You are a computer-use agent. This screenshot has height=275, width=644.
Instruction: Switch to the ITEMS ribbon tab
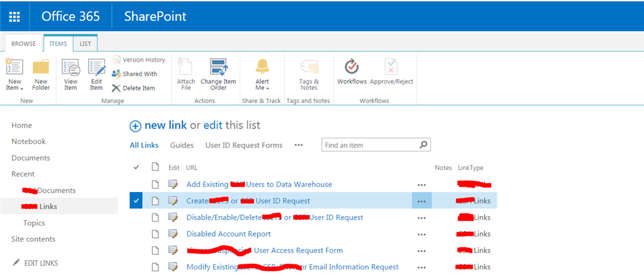pos(58,44)
